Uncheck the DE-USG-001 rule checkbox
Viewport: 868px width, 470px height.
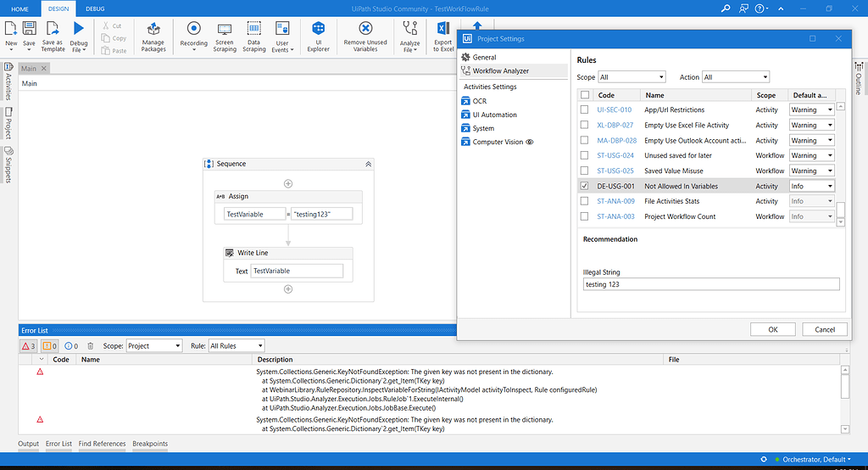[584, 186]
